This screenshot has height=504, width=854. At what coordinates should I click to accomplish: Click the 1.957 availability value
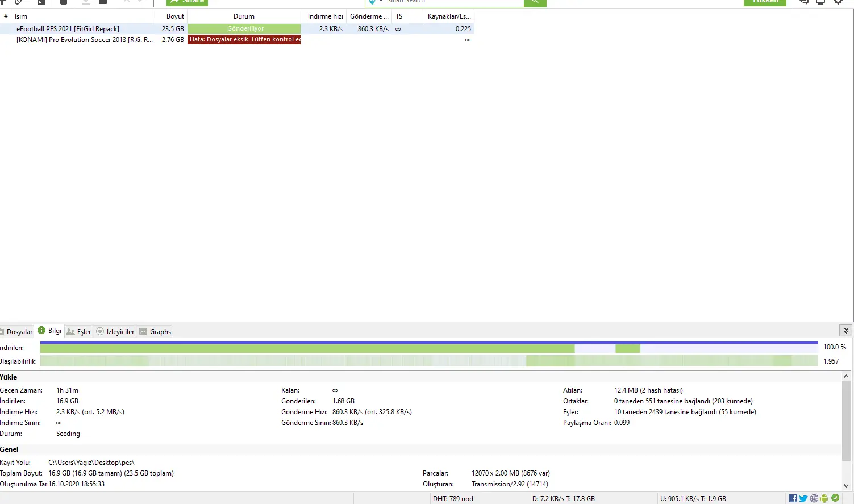831,361
